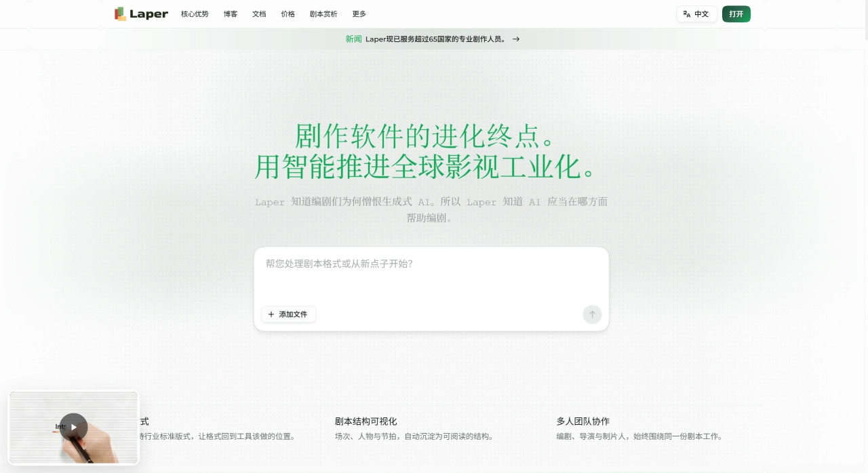Open the 文档 nav link

tap(259, 14)
